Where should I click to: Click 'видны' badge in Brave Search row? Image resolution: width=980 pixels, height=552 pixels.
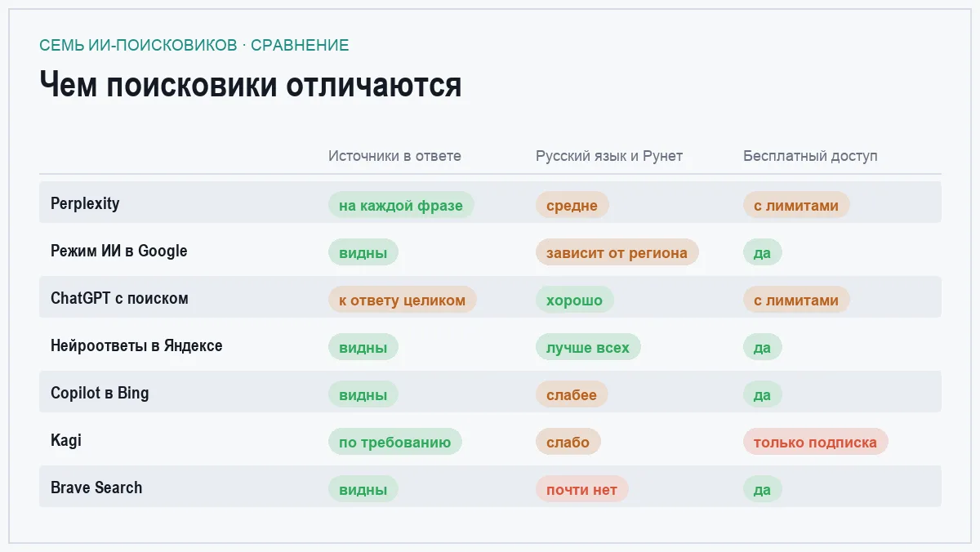[x=363, y=489]
